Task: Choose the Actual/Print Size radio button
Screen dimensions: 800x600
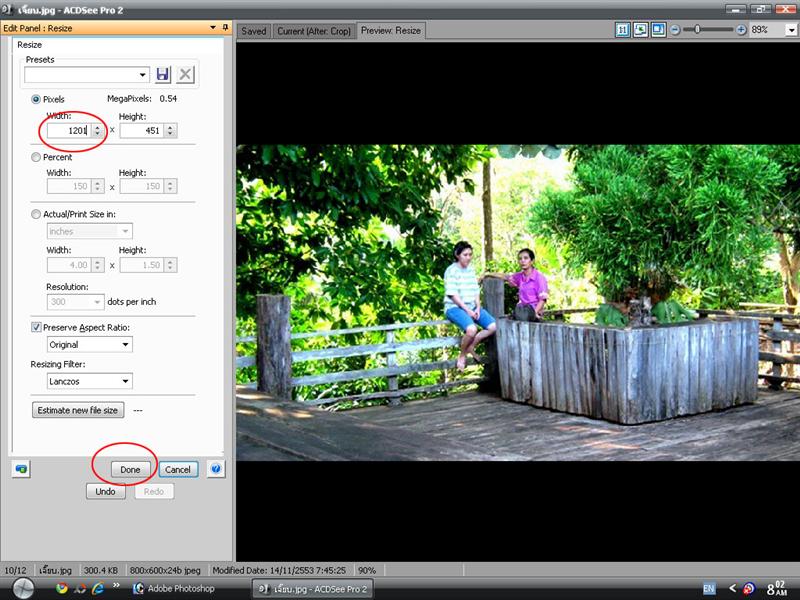Action: [37, 214]
